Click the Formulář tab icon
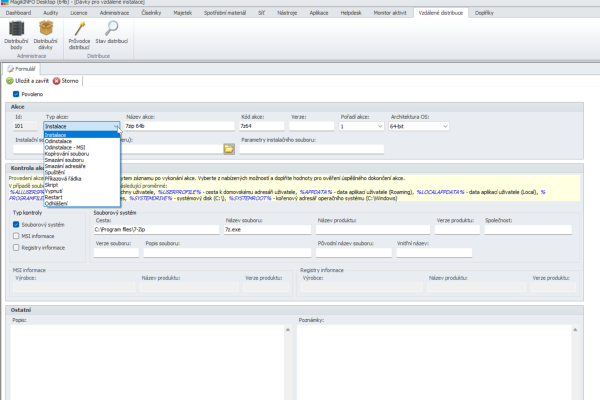This screenshot has height=400, width=600. (x=10, y=69)
